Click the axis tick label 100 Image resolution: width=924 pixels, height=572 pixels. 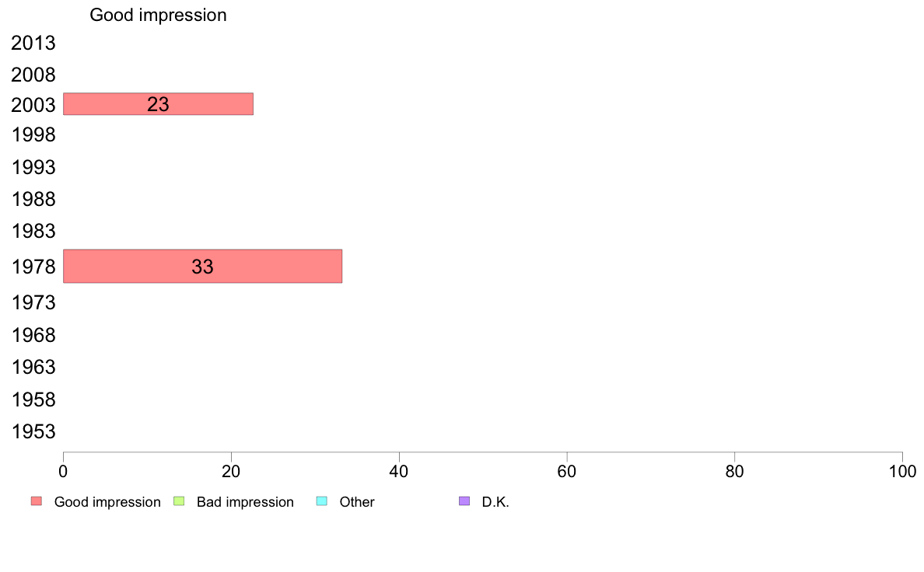point(902,472)
